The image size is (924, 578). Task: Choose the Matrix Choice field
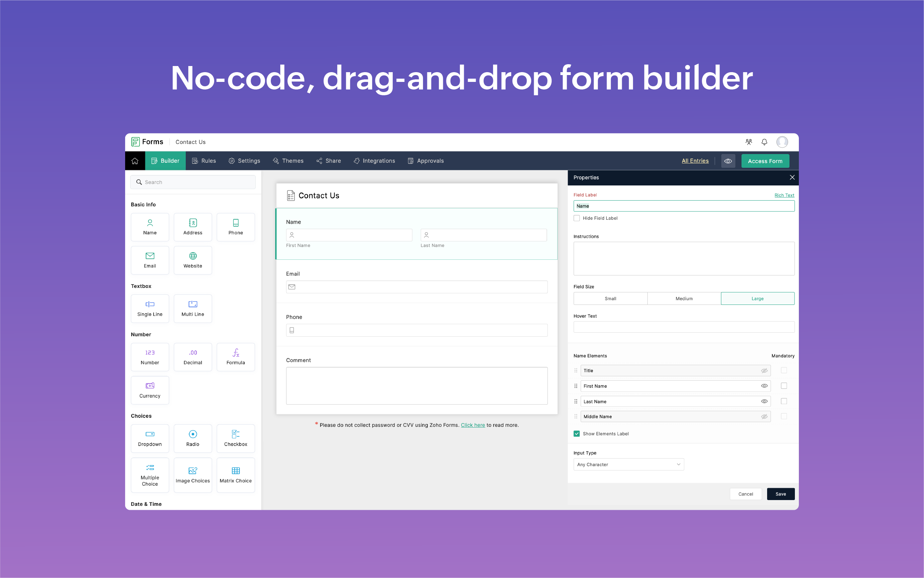pyautogui.click(x=236, y=475)
